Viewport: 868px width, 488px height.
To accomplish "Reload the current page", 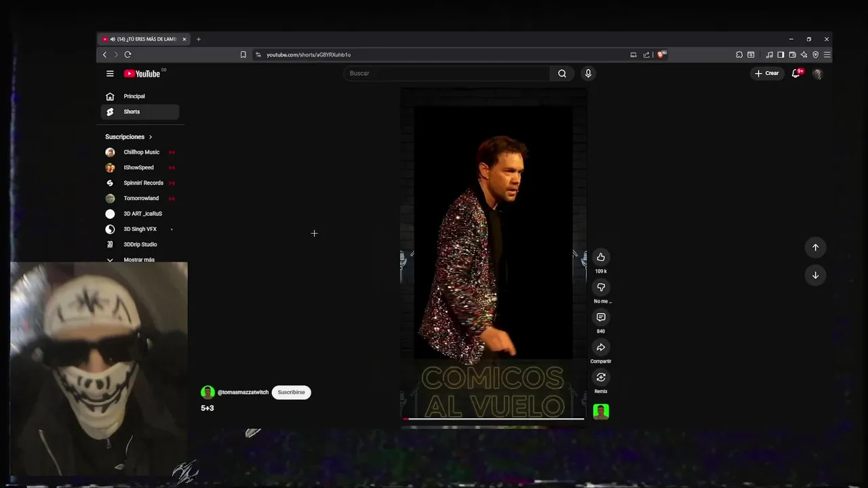I will point(127,54).
